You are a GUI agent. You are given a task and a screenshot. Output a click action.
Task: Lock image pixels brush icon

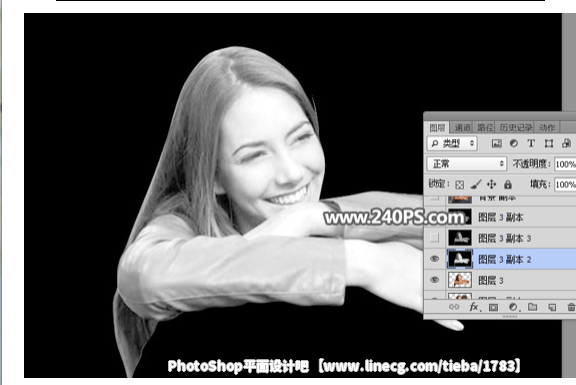click(x=476, y=184)
